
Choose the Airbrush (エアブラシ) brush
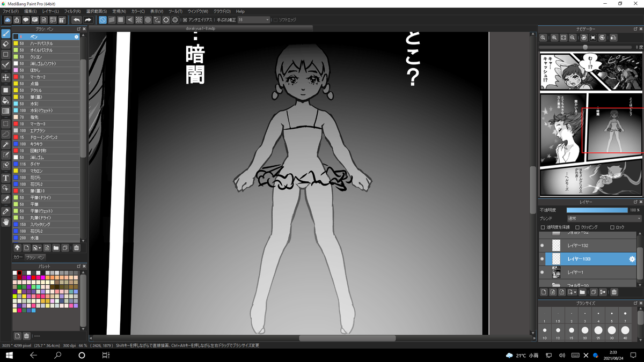(46, 130)
